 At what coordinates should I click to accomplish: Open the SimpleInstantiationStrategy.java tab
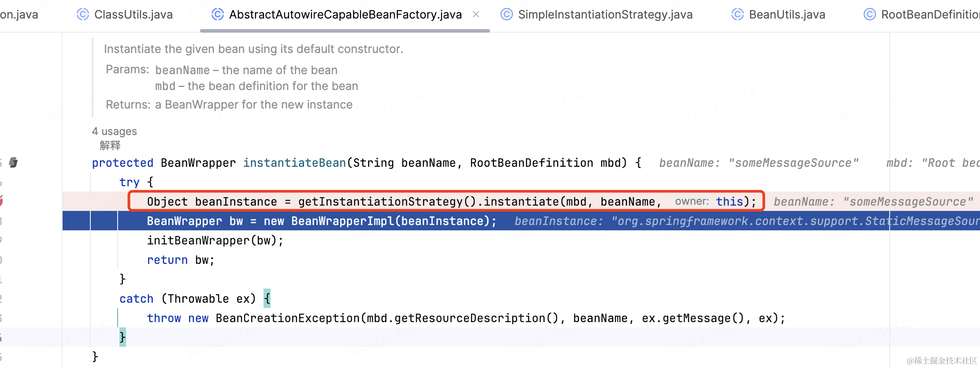[x=605, y=15]
